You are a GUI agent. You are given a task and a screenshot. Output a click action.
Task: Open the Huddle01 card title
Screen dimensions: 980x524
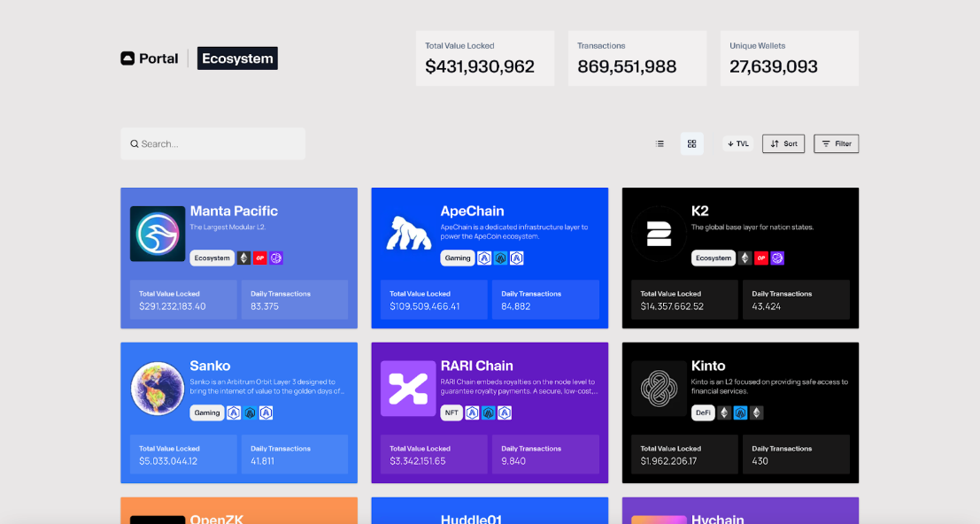(471, 519)
